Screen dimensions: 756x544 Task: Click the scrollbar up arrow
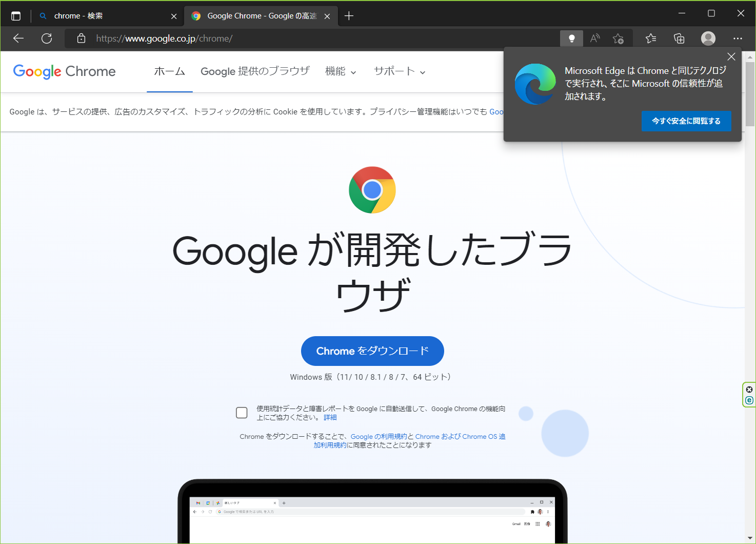tap(750, 56)
